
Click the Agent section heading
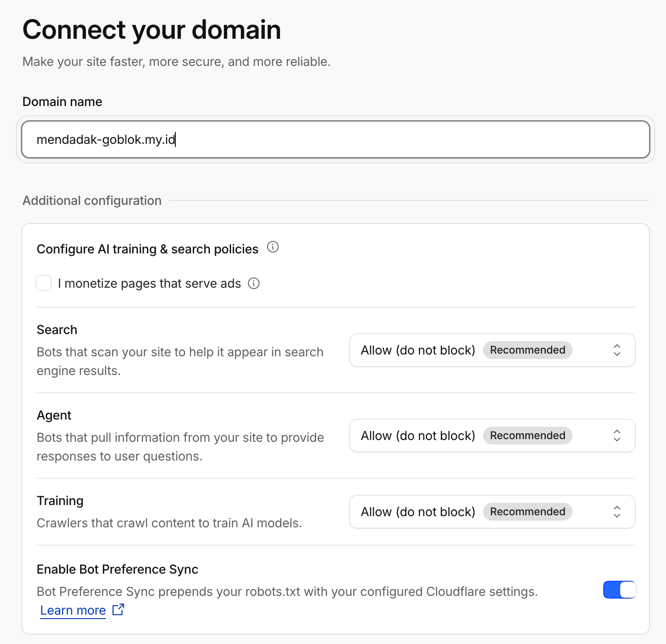pyautogui.click(x=54, y=415)
